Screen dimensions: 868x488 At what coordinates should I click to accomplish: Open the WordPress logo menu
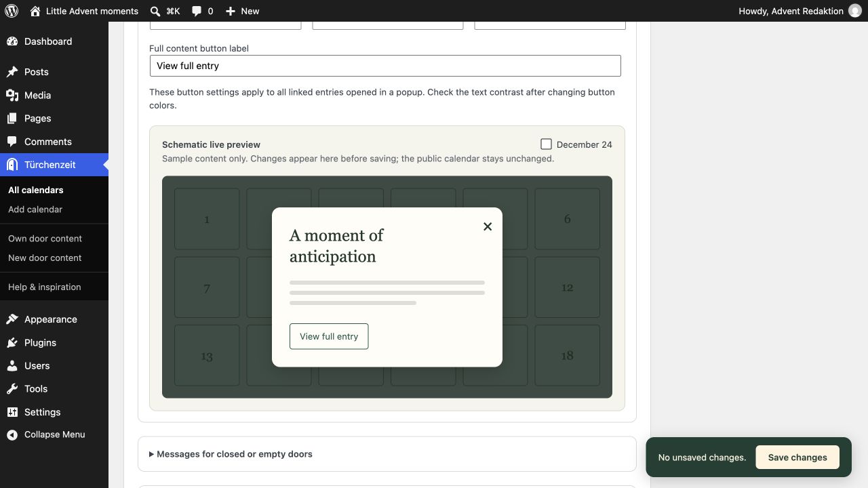pyautogui.click(x=11, y=11)
